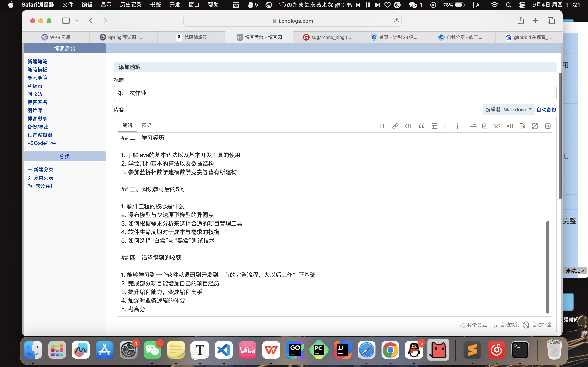Insert an ordered list
The height and width of the screenshot is (367, 588).
click(460, 126)
